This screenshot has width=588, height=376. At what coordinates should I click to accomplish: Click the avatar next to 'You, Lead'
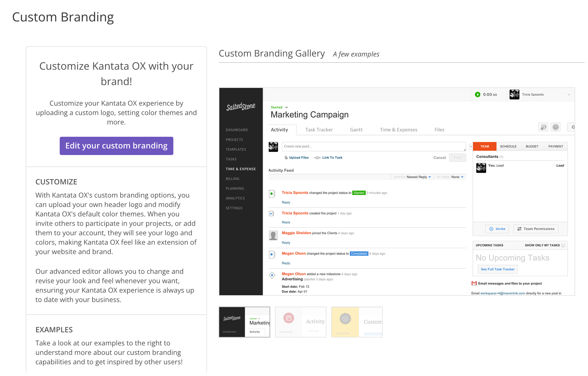[x=481, y=168]
